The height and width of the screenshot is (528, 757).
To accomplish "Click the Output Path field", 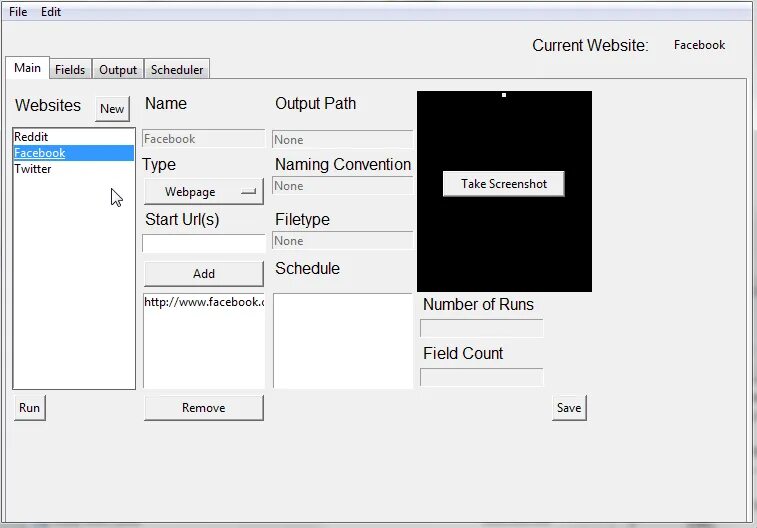I will tap(342, 139).
